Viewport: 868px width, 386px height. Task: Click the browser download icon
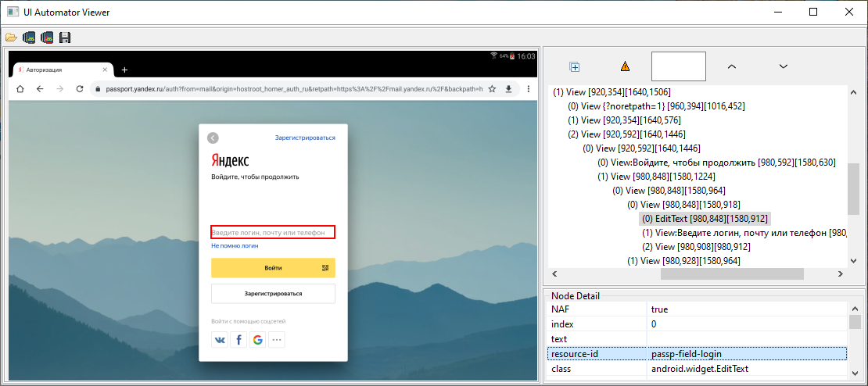tap(509, 89)
